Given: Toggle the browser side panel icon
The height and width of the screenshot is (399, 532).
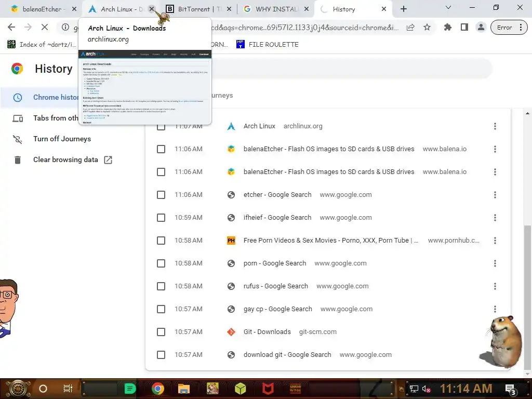Looking at the screenshot, I should (x=464, y=27).
